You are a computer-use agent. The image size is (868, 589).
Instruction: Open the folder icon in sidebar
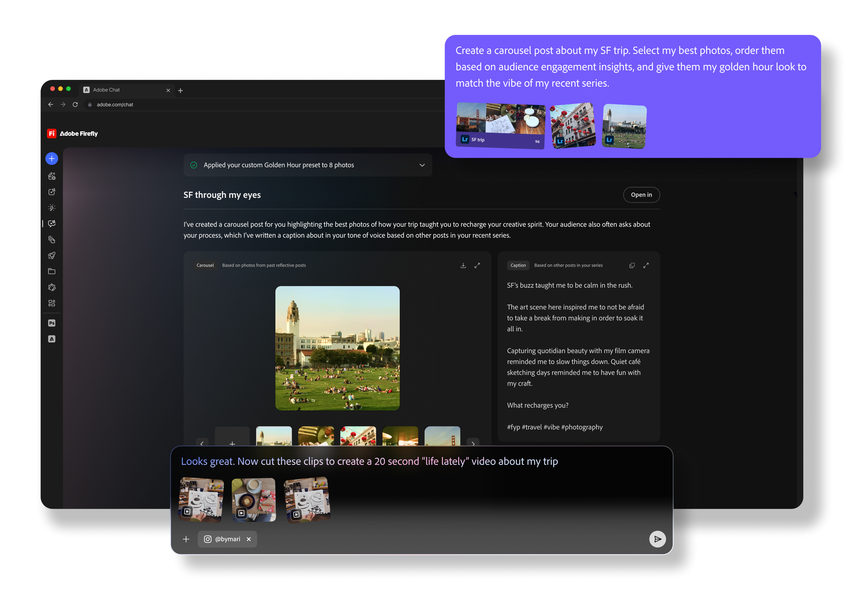(52, 272)
